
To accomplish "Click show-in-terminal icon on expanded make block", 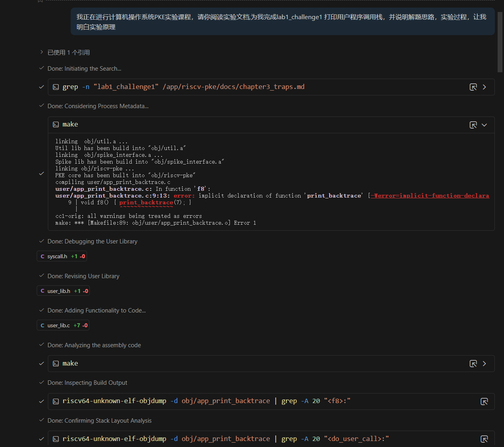I will click(473, 125).
